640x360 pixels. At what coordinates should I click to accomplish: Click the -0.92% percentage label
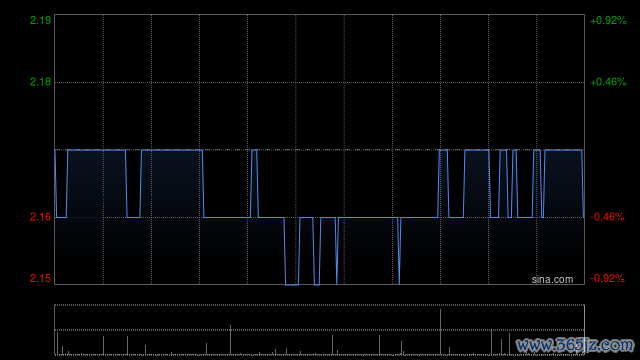(607, 278)
